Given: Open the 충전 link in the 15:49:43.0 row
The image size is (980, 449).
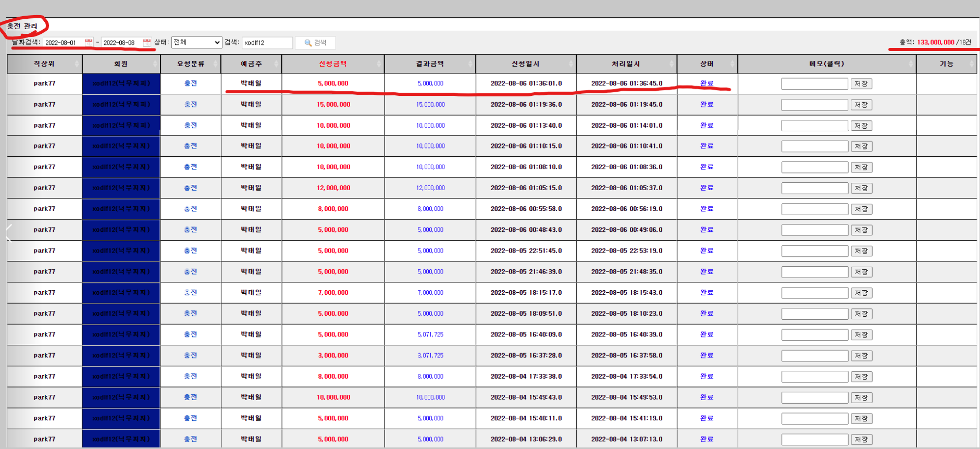Looking at the screenshot, I should point(191,397).
